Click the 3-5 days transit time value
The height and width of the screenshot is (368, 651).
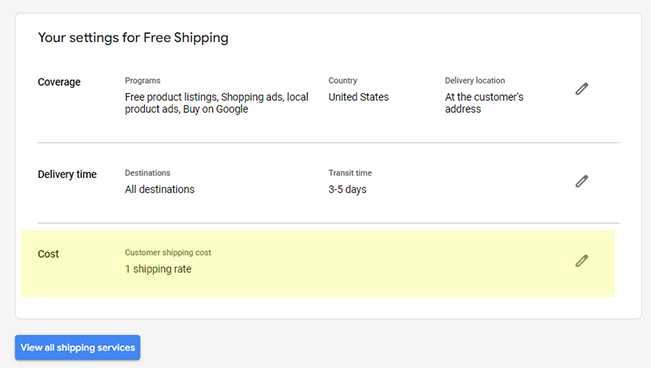[348, 189]
